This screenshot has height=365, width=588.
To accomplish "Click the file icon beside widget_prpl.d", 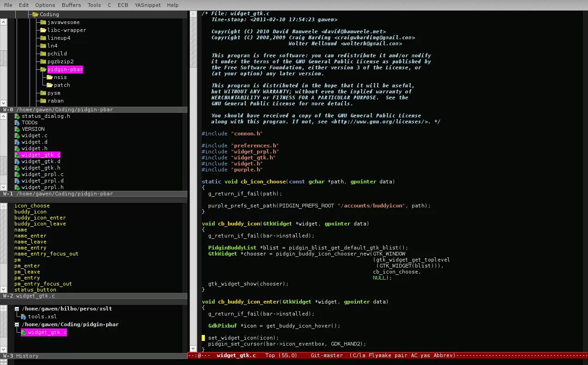I will click(17, 181).
